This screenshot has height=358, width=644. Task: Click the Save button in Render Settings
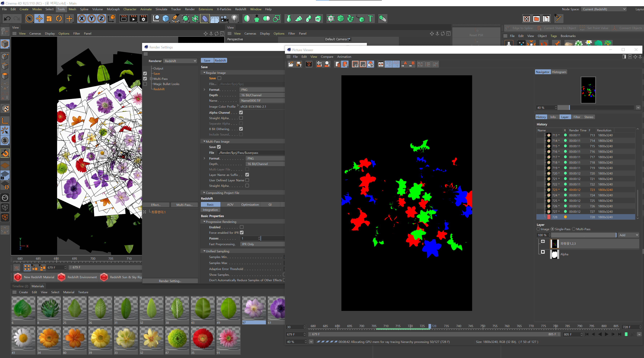pyautogui.click(x=207, y=60)
